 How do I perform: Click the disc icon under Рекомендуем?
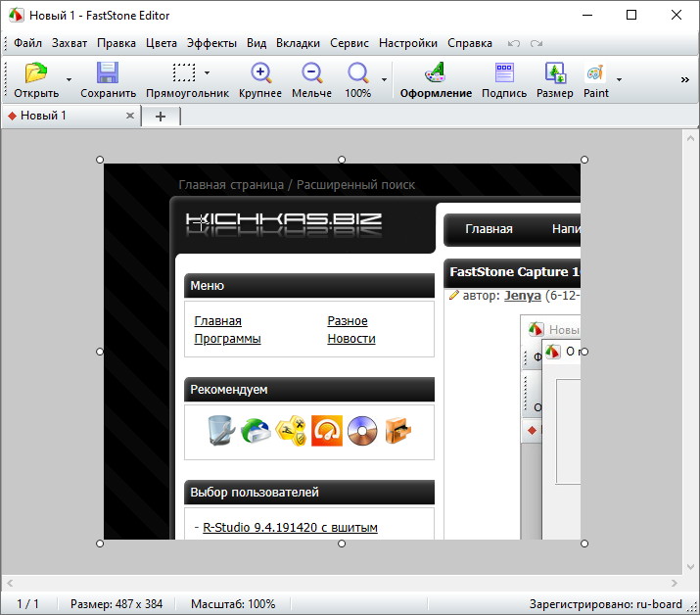tap(362, 431)
